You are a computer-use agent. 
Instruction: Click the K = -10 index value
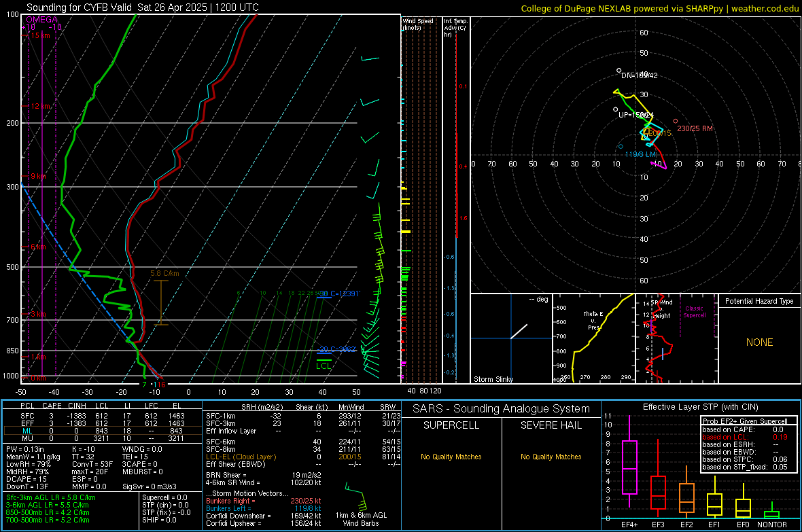[x=84, y=449]
